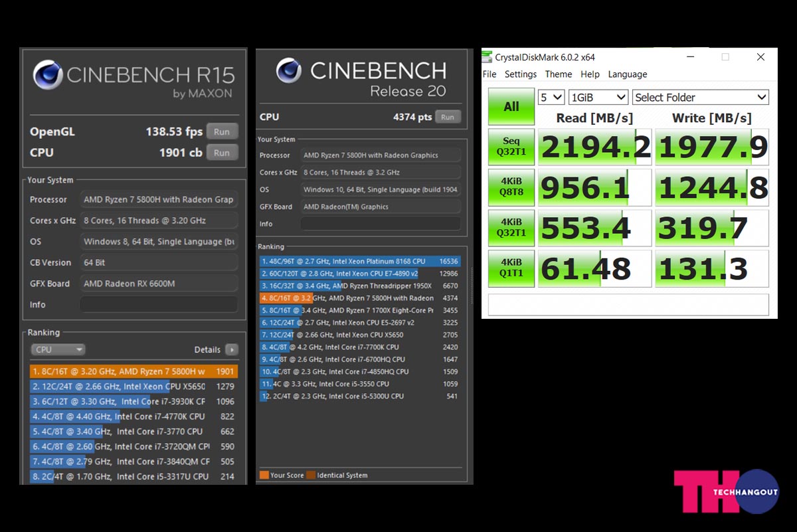The image size is (797, 532).
Task: Select the Xeon E7-4890 v2 12986 row
Action: [x=360, y=274]
